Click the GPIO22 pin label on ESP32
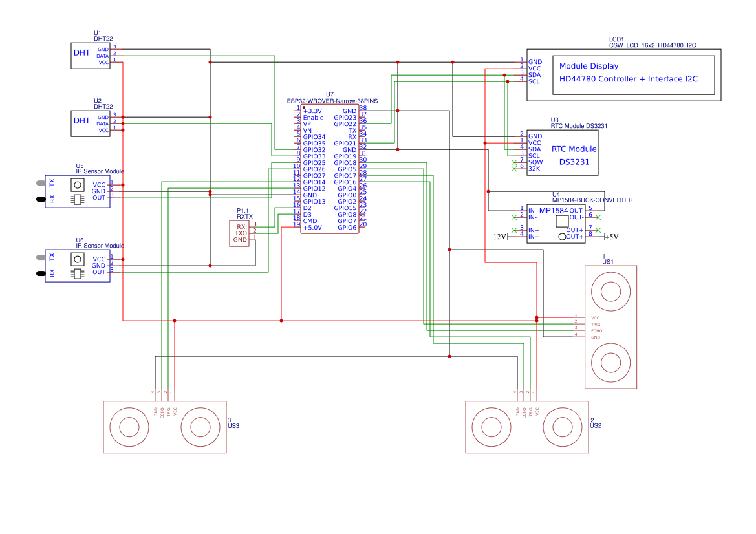 pos(345,124)
